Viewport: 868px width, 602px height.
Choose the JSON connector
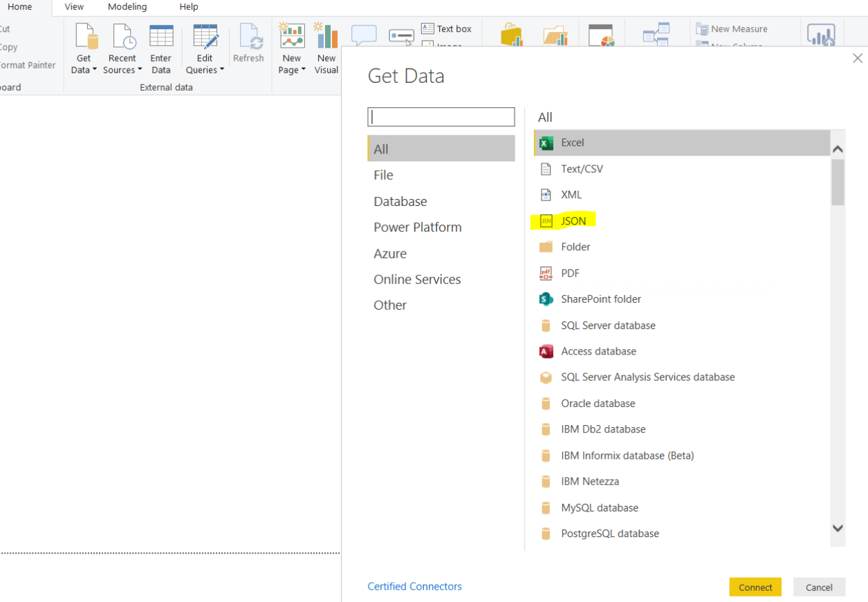[681, 221]
